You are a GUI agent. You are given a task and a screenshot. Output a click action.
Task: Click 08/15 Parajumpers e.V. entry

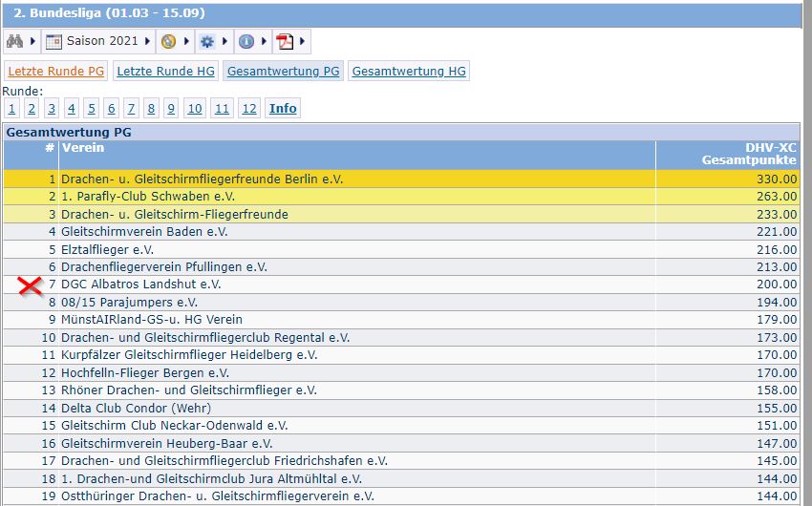click(x=130, y=302)
